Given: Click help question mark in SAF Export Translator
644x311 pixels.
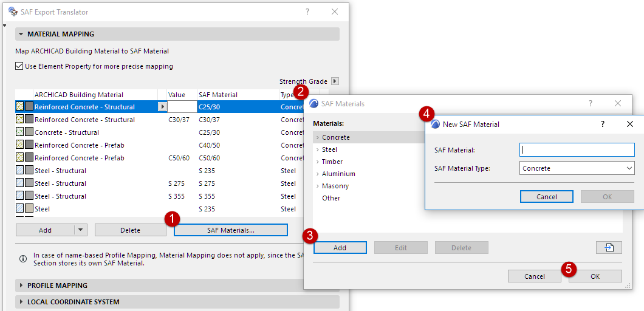Looking at the screenshot, I should tap(307, 12).
